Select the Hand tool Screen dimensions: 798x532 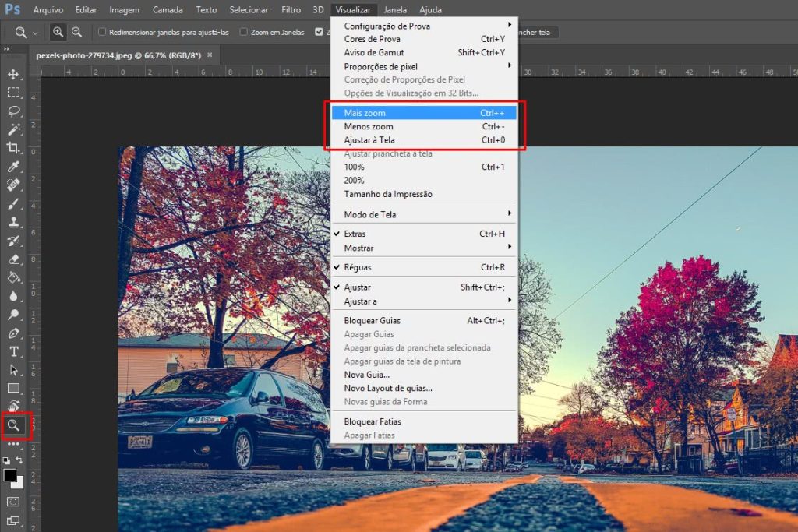pyautogui.click(x=14, y=407)
